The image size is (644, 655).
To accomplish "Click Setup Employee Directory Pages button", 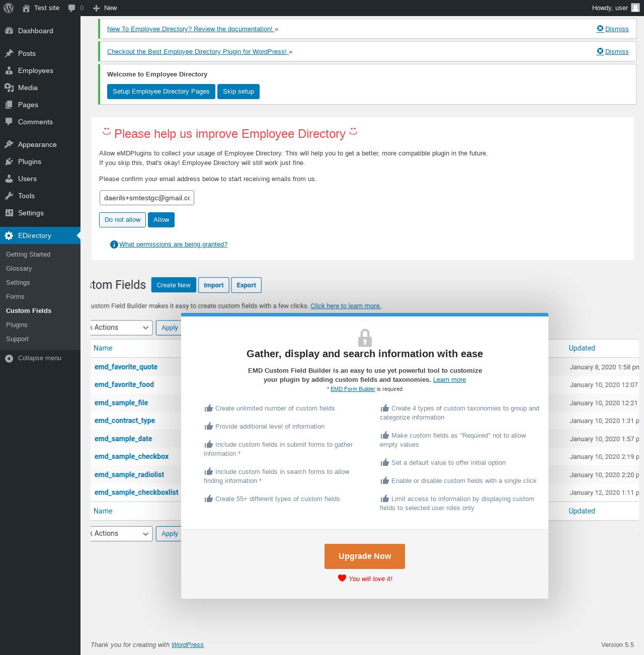I will [161, 92].
